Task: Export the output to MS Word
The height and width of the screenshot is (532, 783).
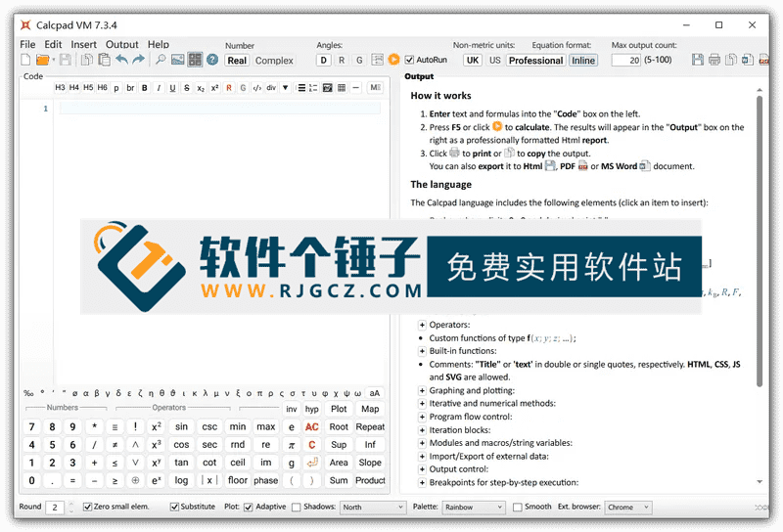Action: [x=747, y=60]
